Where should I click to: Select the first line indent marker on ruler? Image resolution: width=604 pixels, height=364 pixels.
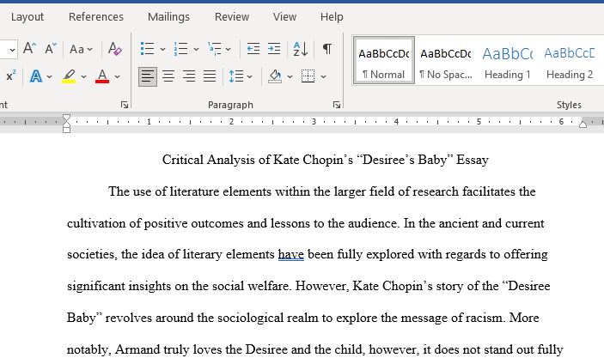tap(66, 118)
